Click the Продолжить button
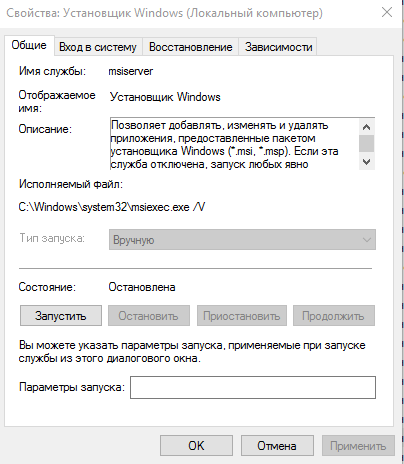404x464 pixels. point(334,316)
